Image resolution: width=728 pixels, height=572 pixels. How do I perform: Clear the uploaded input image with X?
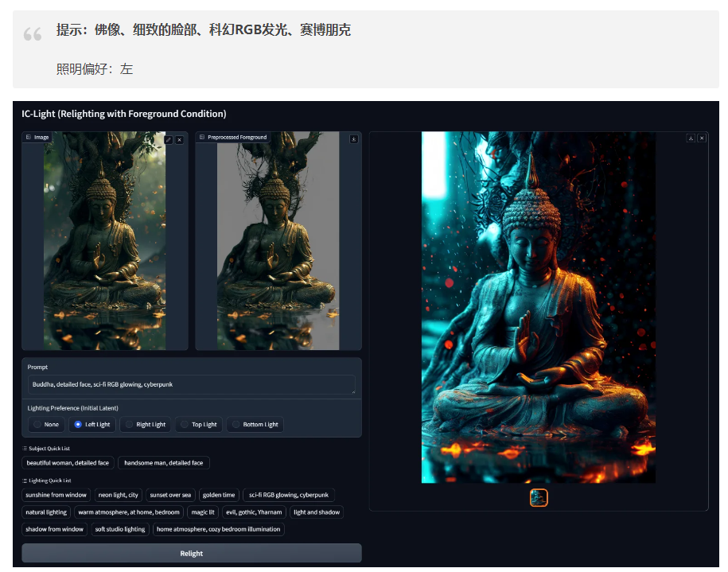[180, 139]
